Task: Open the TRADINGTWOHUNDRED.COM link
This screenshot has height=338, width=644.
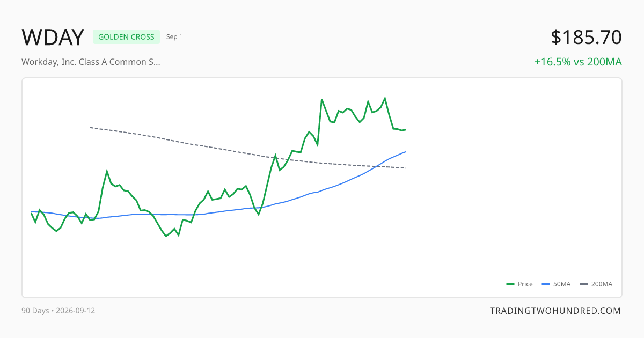Action: pos(555,311)
